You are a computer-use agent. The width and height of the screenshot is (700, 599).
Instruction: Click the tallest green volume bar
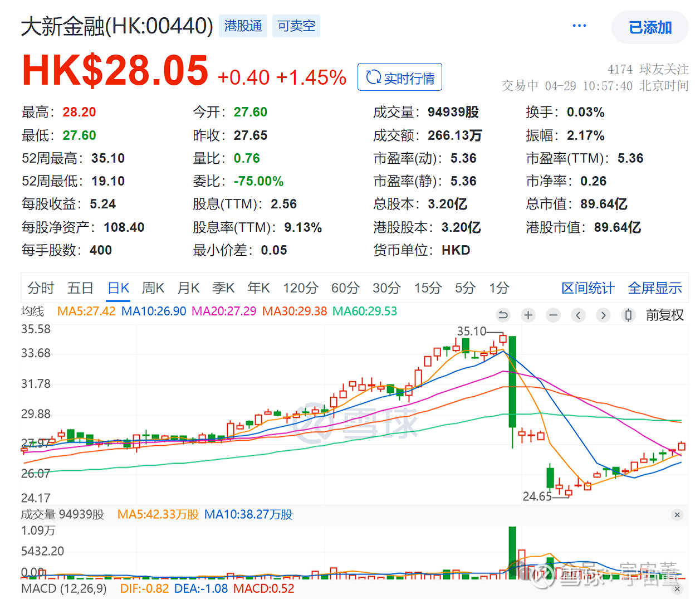[x=512, y=553]
